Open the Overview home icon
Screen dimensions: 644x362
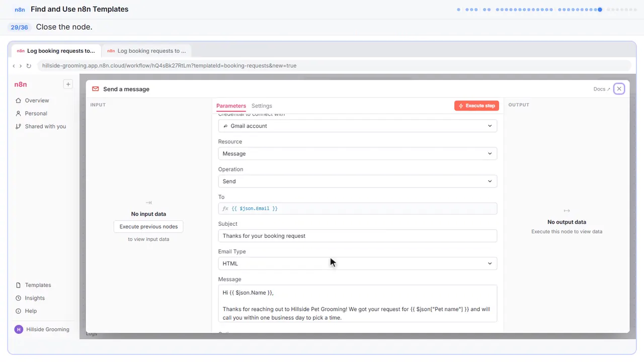coord(19,100)
